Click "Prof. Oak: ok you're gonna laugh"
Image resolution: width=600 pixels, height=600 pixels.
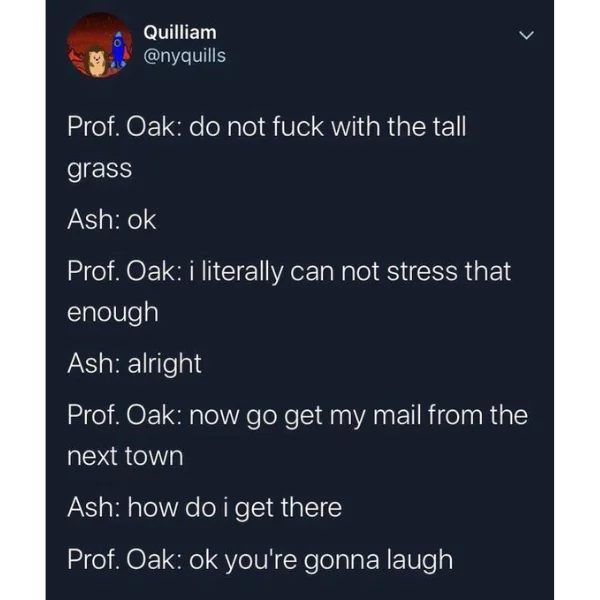click(260, 560)
